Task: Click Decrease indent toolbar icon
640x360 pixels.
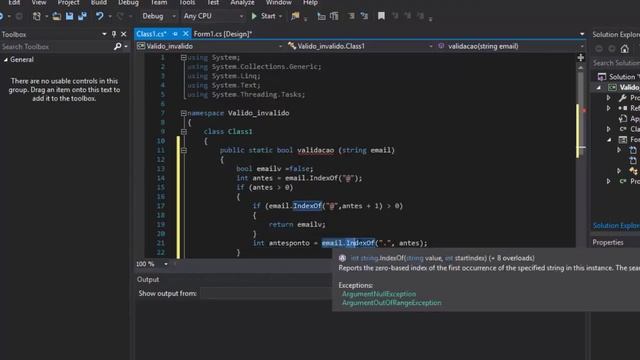Action: 321,16
